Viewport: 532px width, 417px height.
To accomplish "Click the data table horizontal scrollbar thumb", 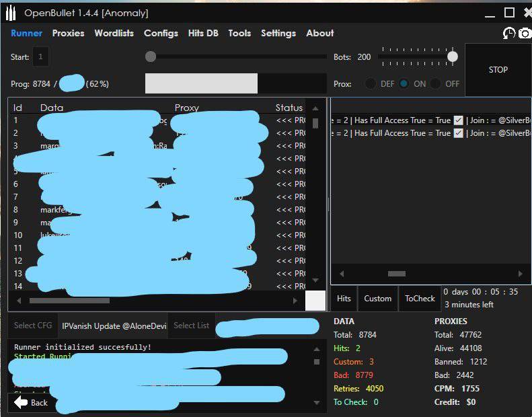I will (x=69, y=301).
